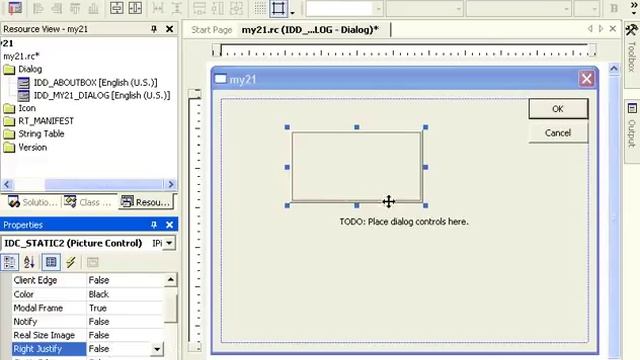
Task: Click the Align Tops toolbar icon
Action: pyautogui.click(x=75, y=8)
